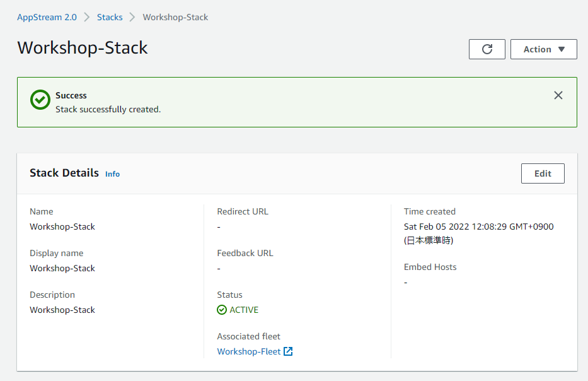Click the Embed Hosts label
This screenshot has height=381, width=588.
point(430,267)
